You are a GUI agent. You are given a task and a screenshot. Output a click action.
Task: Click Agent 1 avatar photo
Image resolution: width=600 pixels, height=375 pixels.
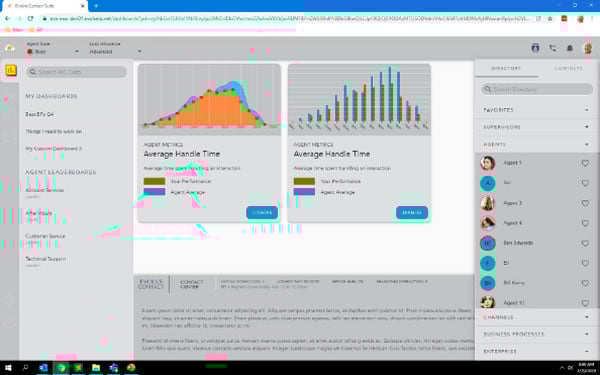[488, 163]
